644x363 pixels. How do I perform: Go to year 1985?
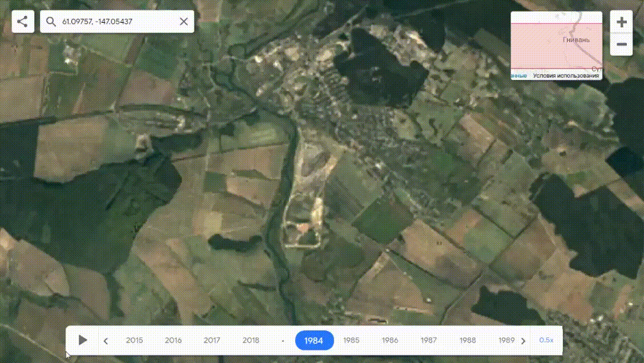tap(351, 340)
